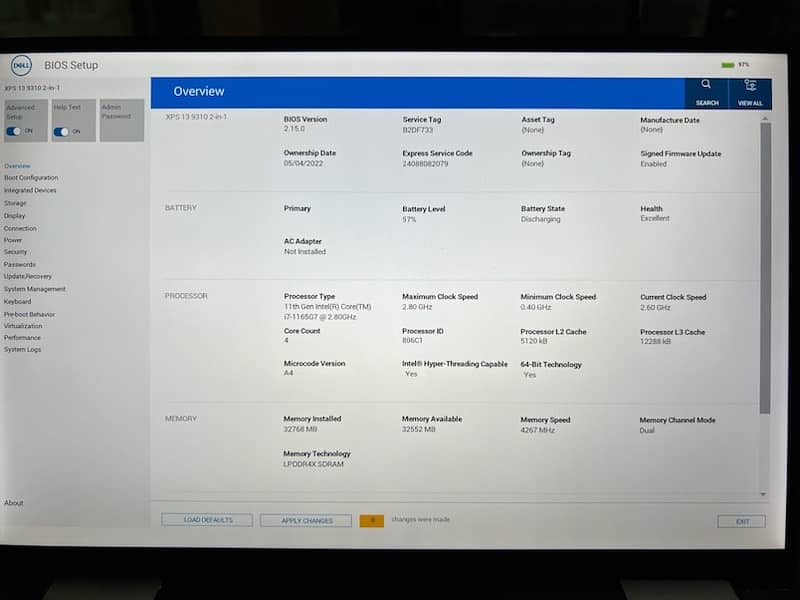The image size is (800, 600).
Task: Open the View All filter icon
Action: 750,86
